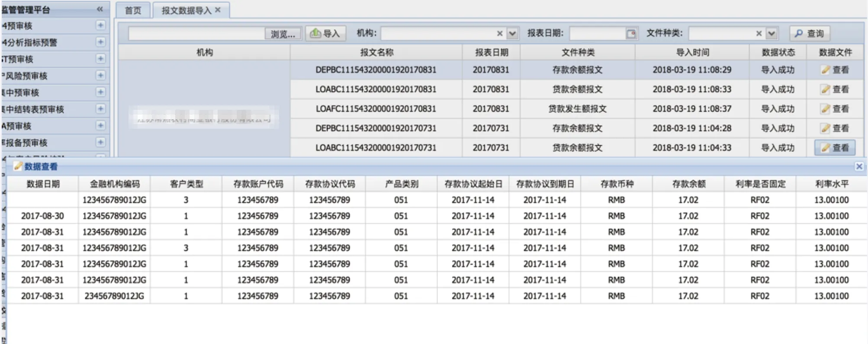Open 查看 for the 贷款发生额报文 row

835,109
